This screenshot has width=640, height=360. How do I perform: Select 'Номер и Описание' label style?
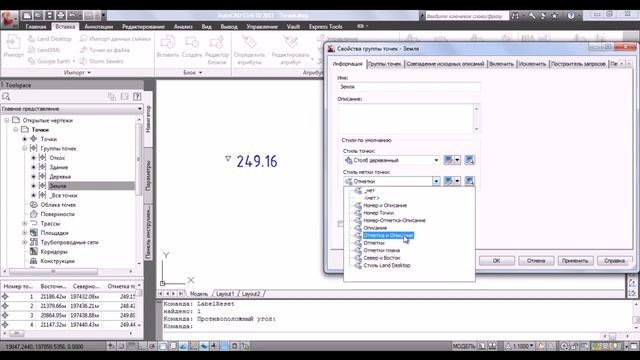point(385,205)
